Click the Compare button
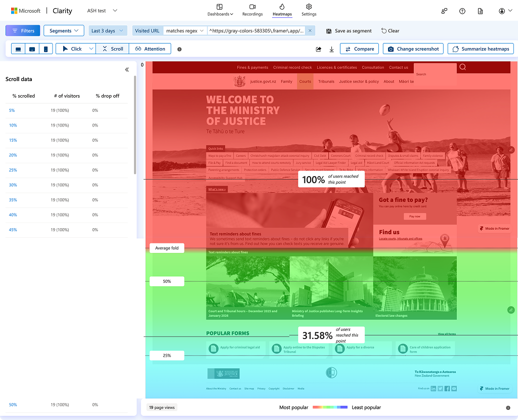 click(360, 49)
